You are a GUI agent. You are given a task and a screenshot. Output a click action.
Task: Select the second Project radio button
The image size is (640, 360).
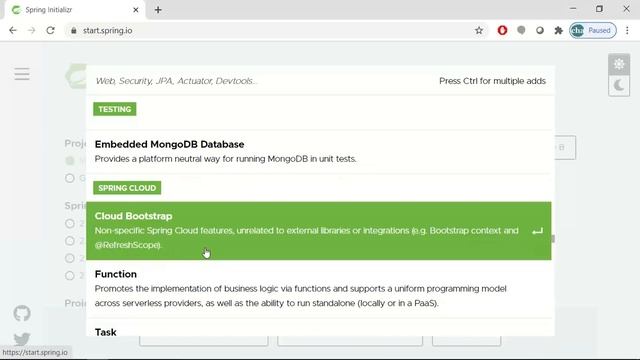point(70,178)
